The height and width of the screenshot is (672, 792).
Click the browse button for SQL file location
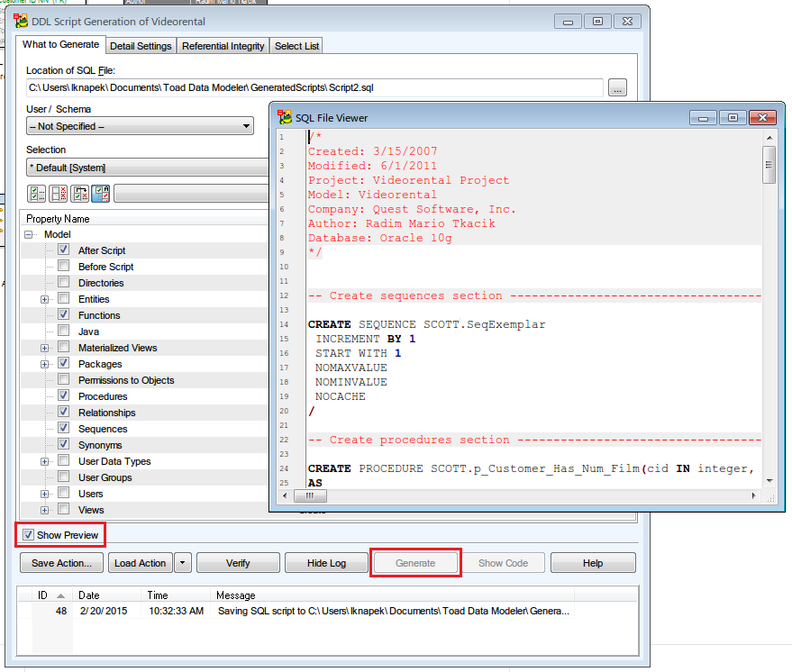coord(617,87)
